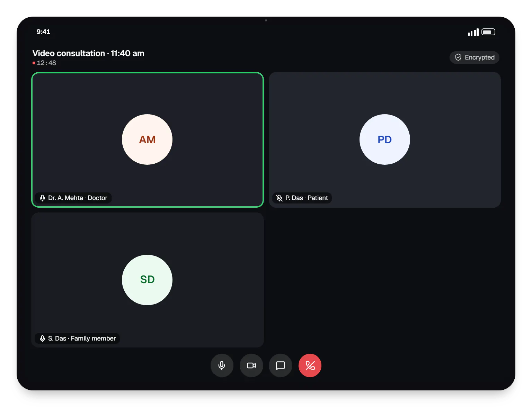
Task: Click the SD avatar circle
Action: point(147,280)
